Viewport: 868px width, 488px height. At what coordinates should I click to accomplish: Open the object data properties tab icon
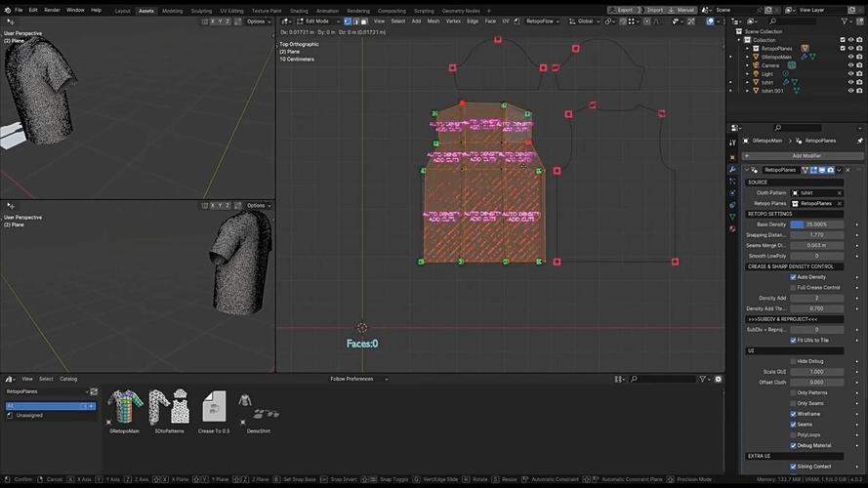[x=732, y=217]
